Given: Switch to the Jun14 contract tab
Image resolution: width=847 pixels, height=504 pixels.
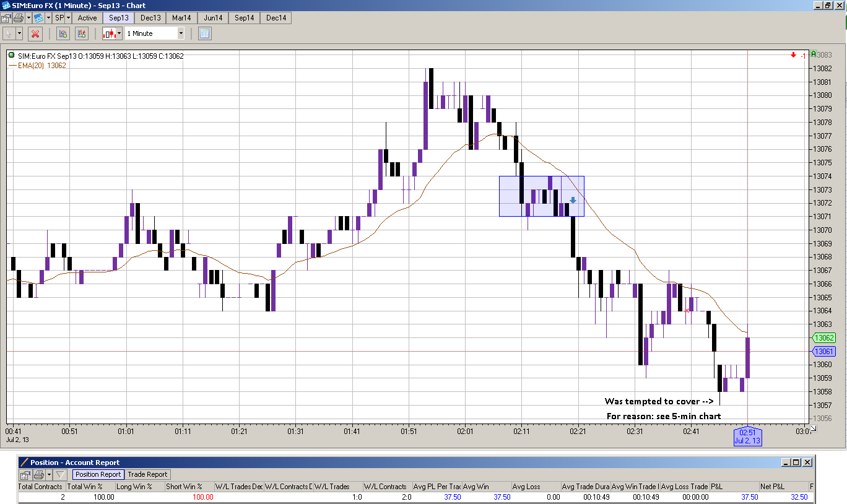Looking at the screenshot, I should pos(213,18).
